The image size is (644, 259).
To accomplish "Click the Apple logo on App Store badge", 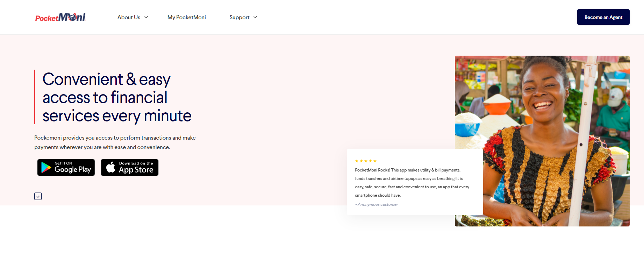I will pyautogui.click(x=110, y=167).
